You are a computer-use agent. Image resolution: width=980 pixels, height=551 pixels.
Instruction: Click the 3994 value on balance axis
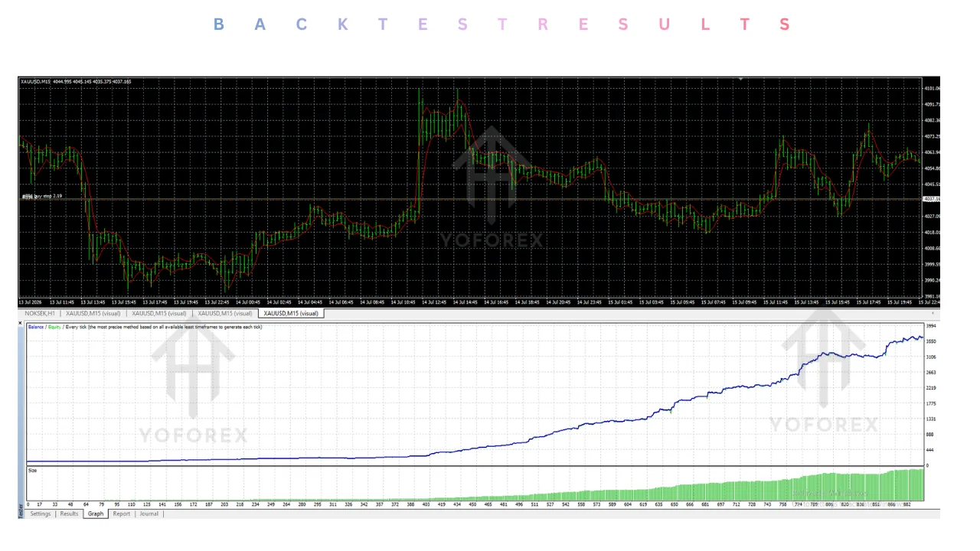pos(931,326)
